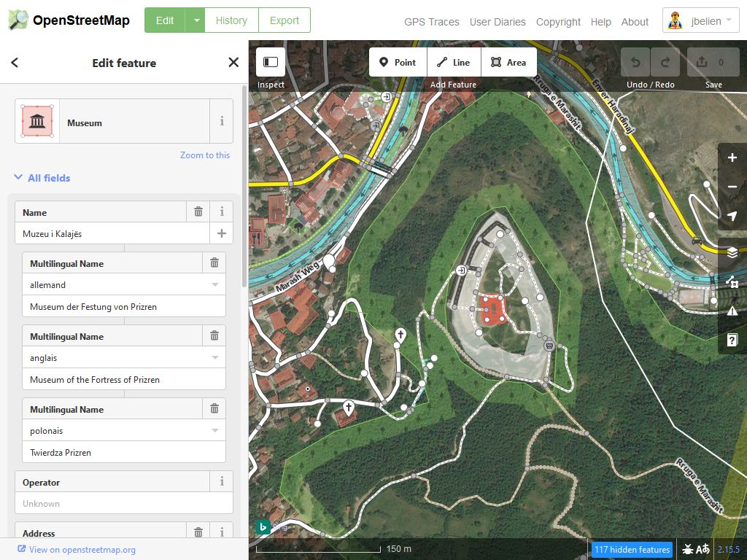Toggle the Inspect sidebar panel

[271, 63]
